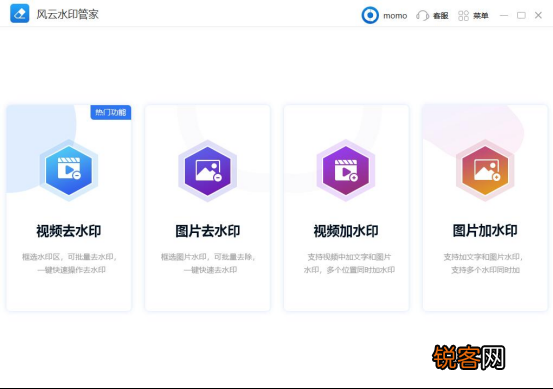Click the 热门功能 badge on video card

pyautogui.click(x=111, y=113)
